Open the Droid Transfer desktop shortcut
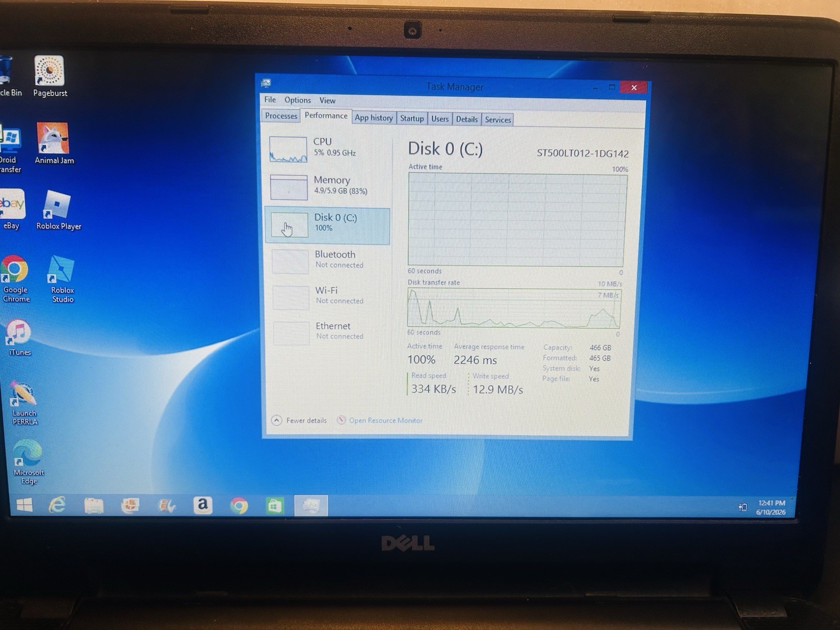This screenshot has width=840, height=630. pos(10,148)
